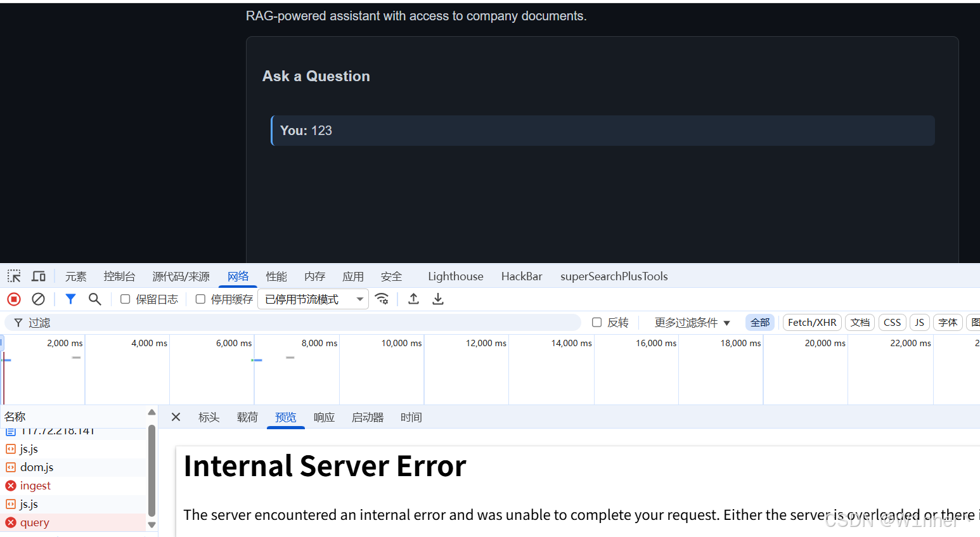Toggle the device toolbar icon
980x537 pixels.
39,276
